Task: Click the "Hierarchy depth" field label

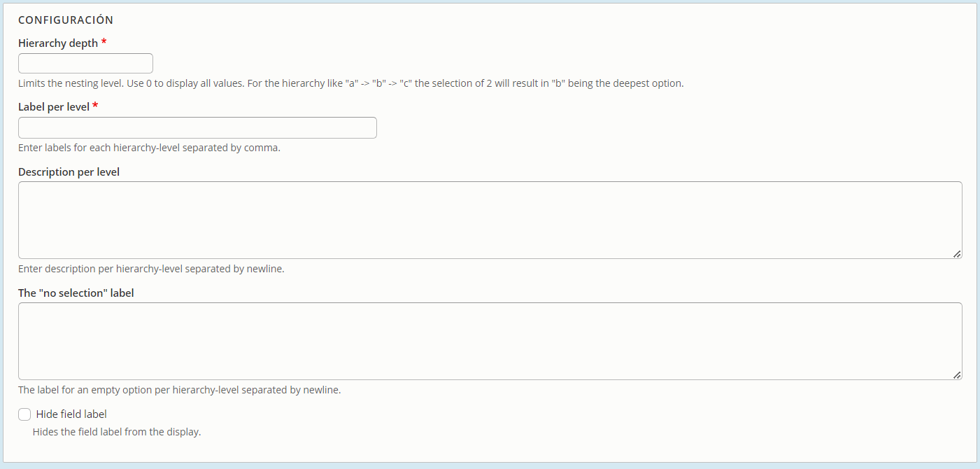Action: click(x=58, y=43)
